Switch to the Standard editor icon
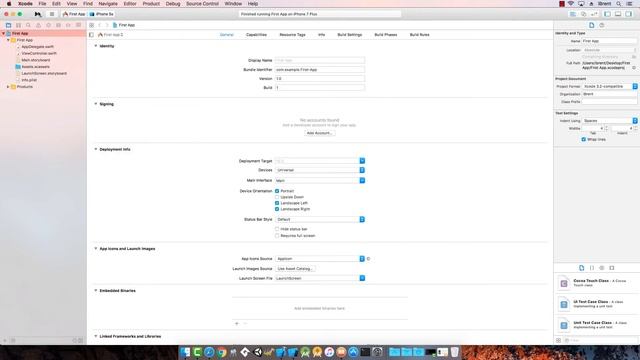Image resolution: width=640 pixels, height=360 pixels. pos(573,14)
